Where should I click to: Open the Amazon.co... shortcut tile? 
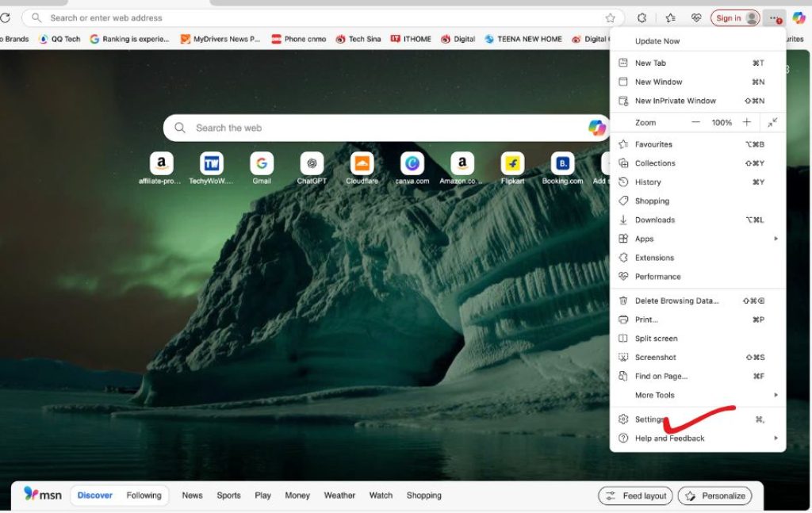(x=462, y=168)
